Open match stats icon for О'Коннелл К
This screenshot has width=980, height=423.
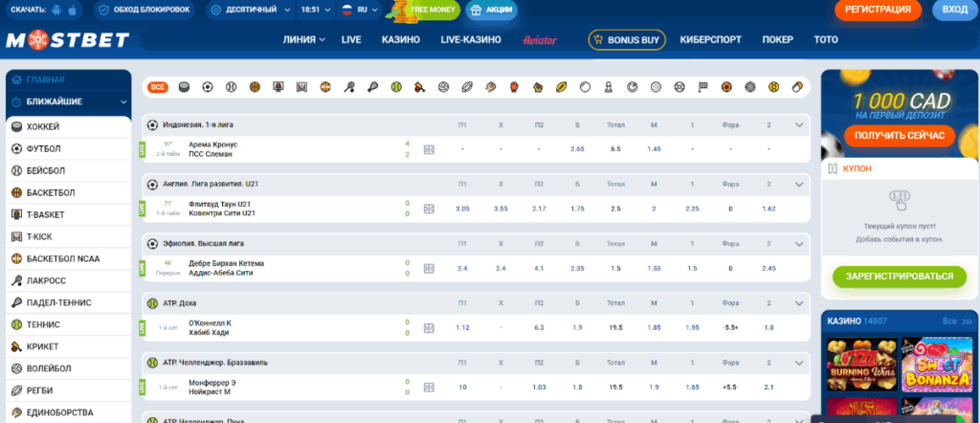click(429, 328)
